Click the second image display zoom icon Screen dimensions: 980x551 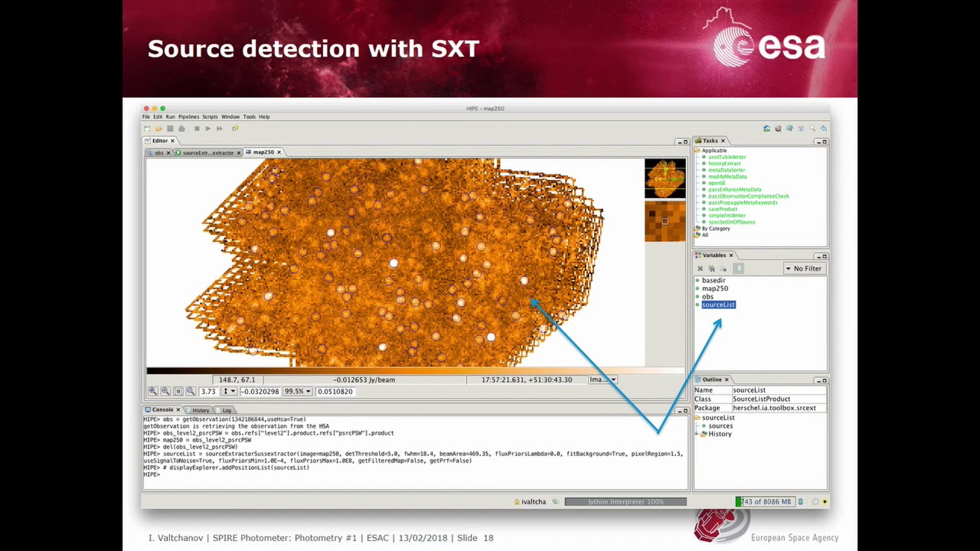(165, 391)
